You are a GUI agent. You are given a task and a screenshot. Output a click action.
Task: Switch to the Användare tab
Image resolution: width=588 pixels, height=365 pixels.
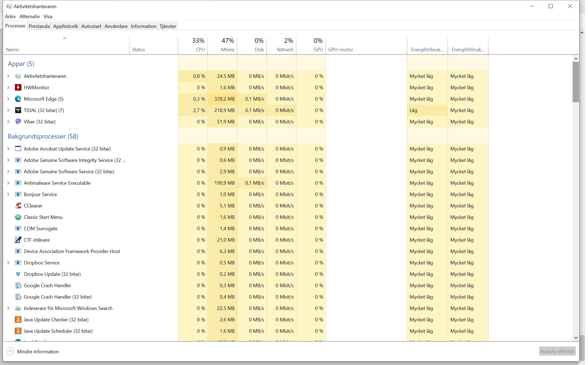coord(116,26)
